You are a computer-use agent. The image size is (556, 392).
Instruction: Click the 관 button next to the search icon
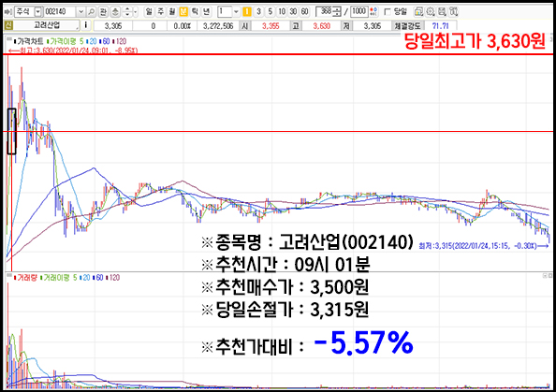(x=103, y=12)
